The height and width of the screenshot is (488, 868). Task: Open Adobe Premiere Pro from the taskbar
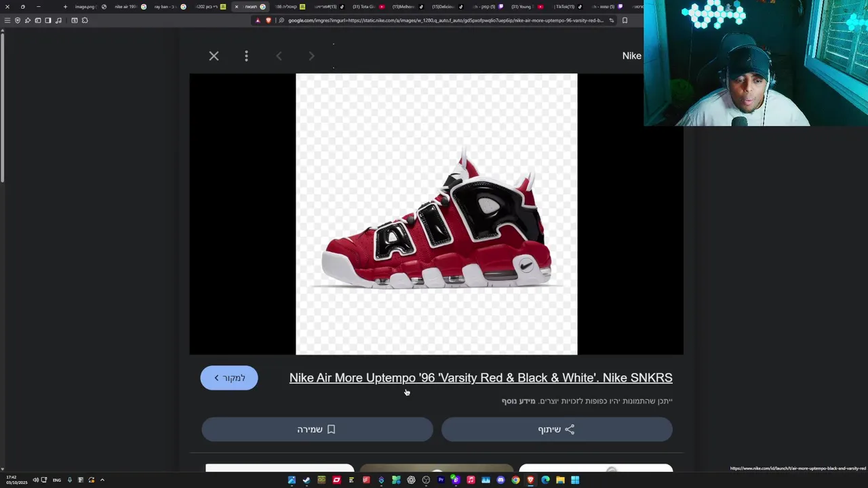click(441, 480)
